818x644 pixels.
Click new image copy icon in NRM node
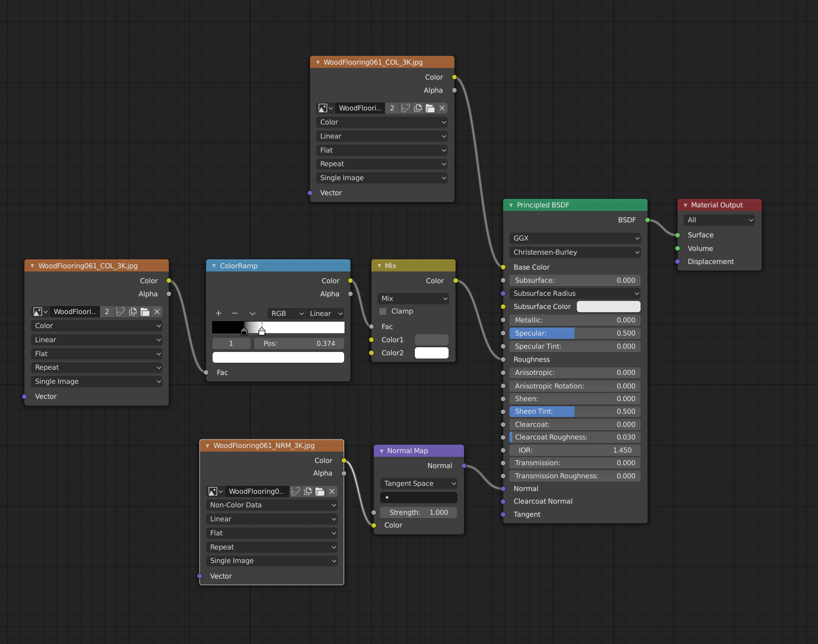point(308,491)
